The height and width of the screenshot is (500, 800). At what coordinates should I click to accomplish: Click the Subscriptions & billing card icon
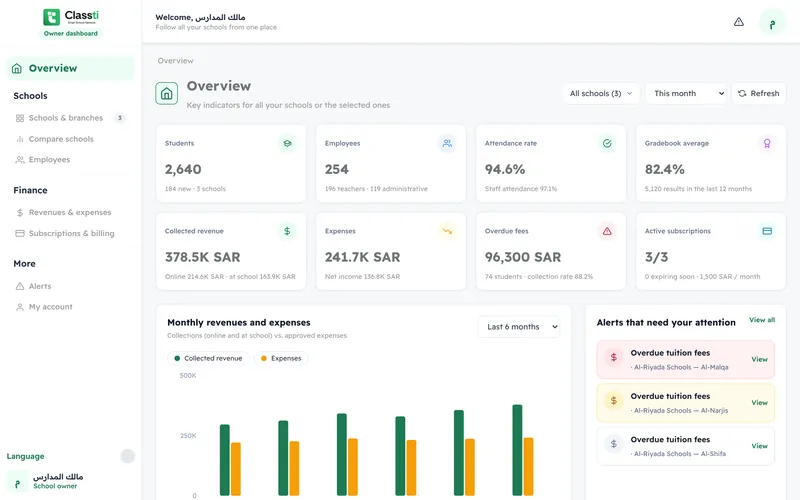click(20, 233)
